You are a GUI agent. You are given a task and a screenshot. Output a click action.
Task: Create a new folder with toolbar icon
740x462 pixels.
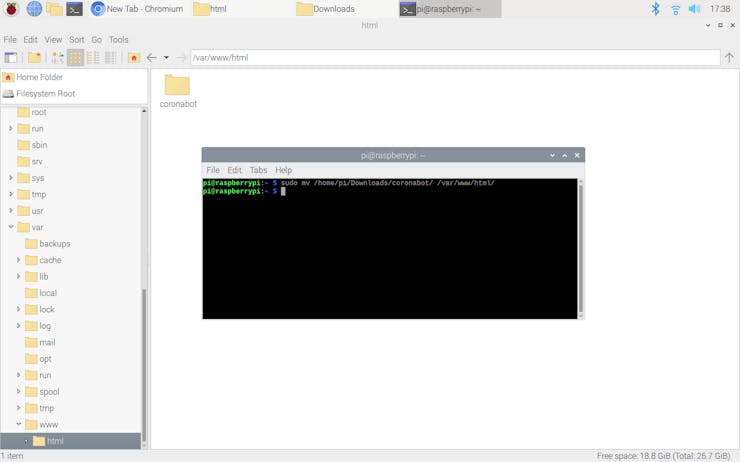(34, 58)
